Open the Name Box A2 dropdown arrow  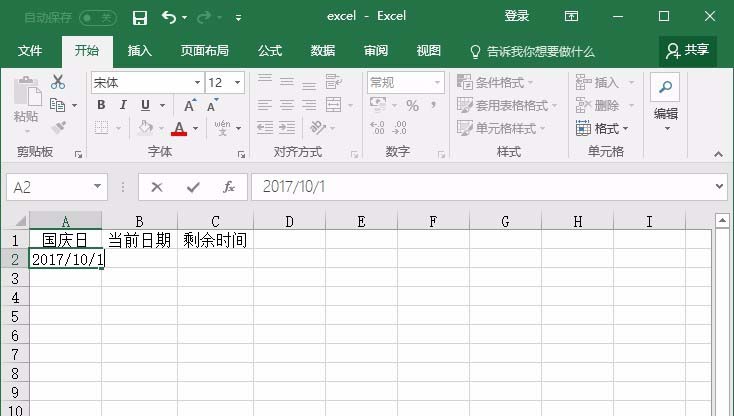point(98,187)
